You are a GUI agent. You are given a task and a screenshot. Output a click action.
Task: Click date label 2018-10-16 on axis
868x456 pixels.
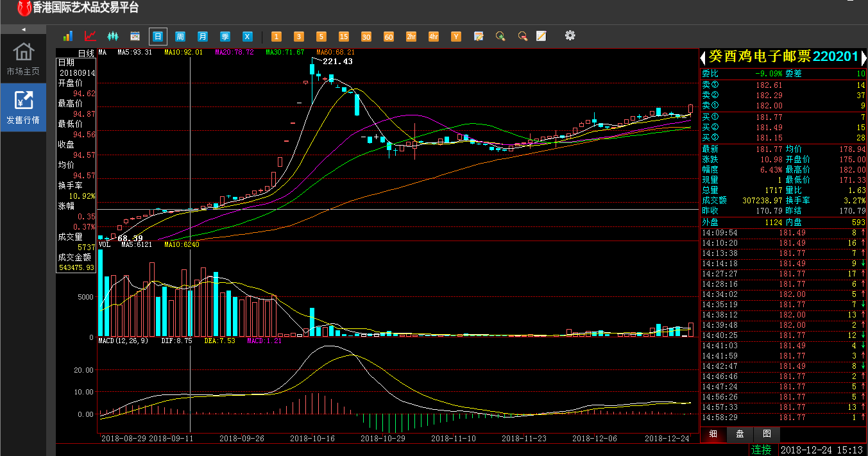[312, 439]
